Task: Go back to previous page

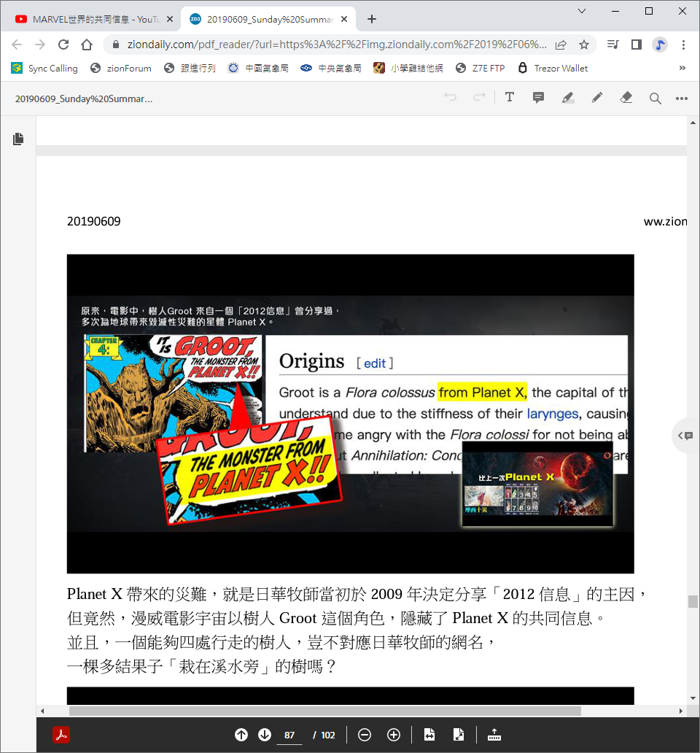Action: [17, 45]
